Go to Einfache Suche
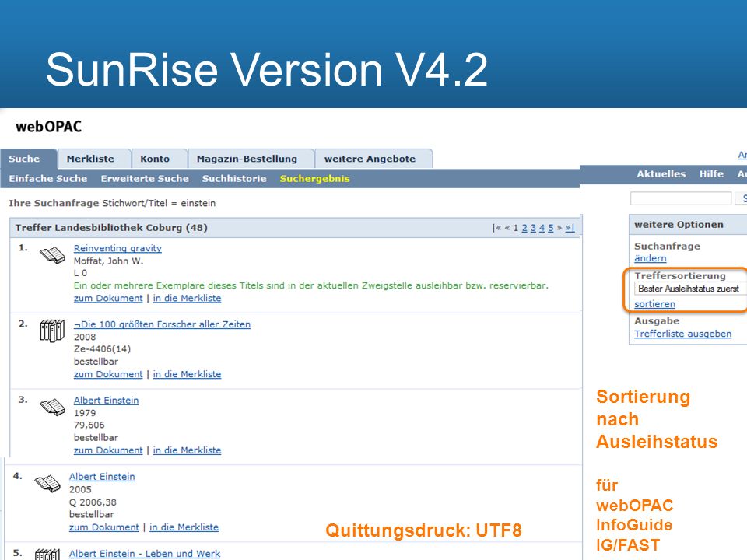 click(48, 179)
